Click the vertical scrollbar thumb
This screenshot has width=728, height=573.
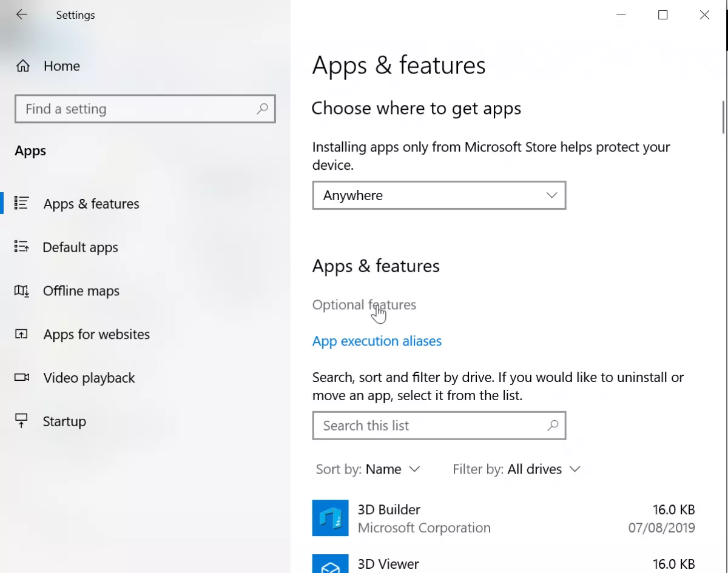tap(723, 116)
